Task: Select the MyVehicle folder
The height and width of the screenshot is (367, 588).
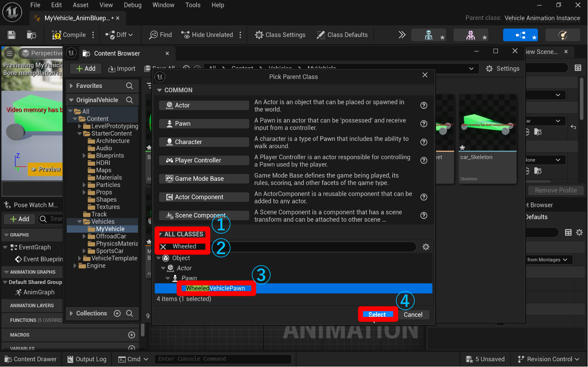Action: click(110, 229)
